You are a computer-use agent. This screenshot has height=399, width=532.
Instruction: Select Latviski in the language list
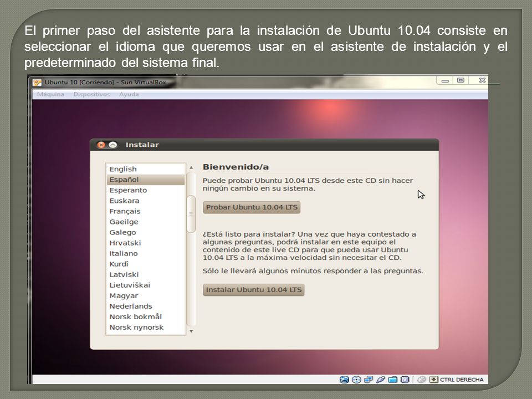[x=146, y=274]
